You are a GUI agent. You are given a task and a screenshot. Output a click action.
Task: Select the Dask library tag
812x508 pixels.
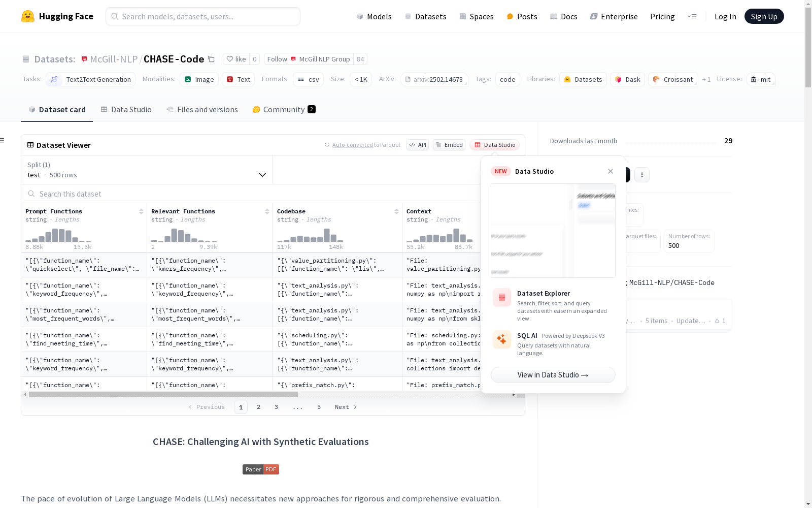628,79
